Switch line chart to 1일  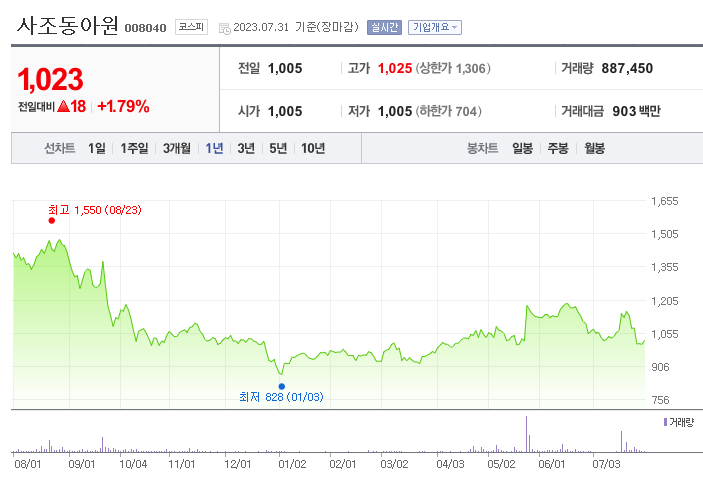[97, 148]
